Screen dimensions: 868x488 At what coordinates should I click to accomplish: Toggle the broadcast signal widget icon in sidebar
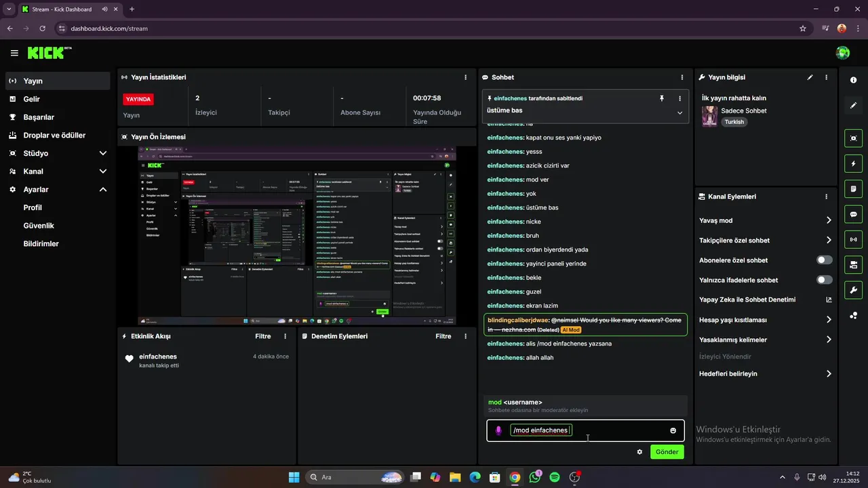(853, 239)
